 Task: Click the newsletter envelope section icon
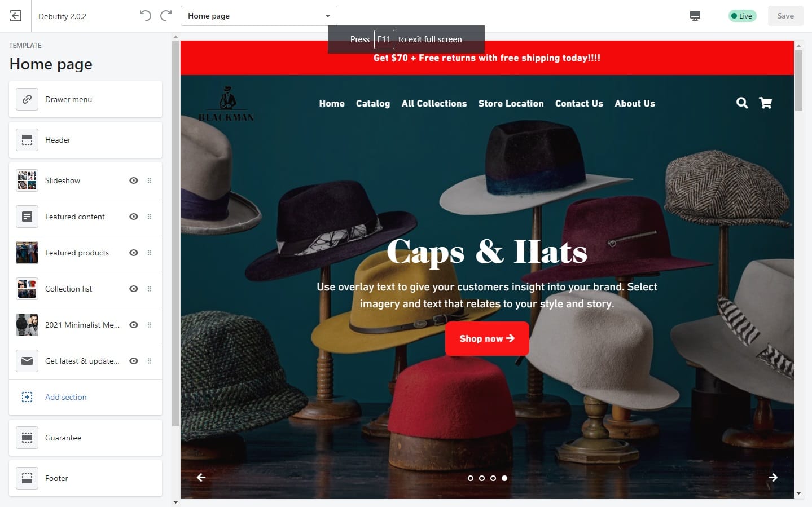point(27,361)
